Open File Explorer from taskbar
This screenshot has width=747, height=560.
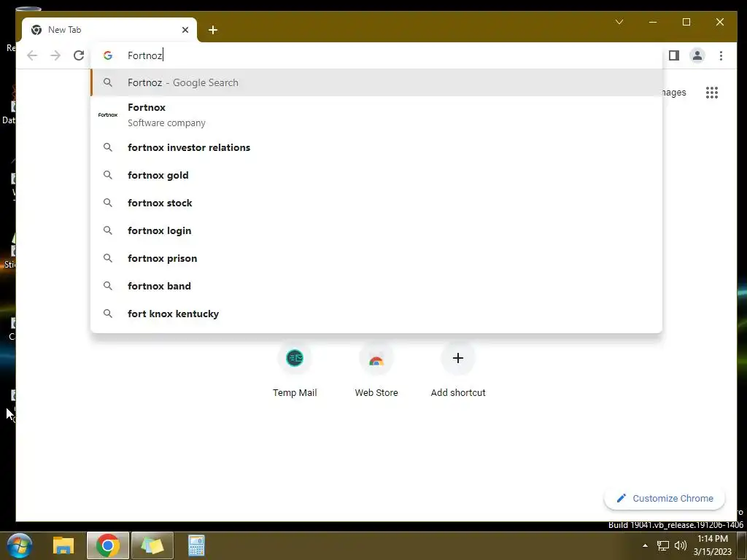point(63,545)
